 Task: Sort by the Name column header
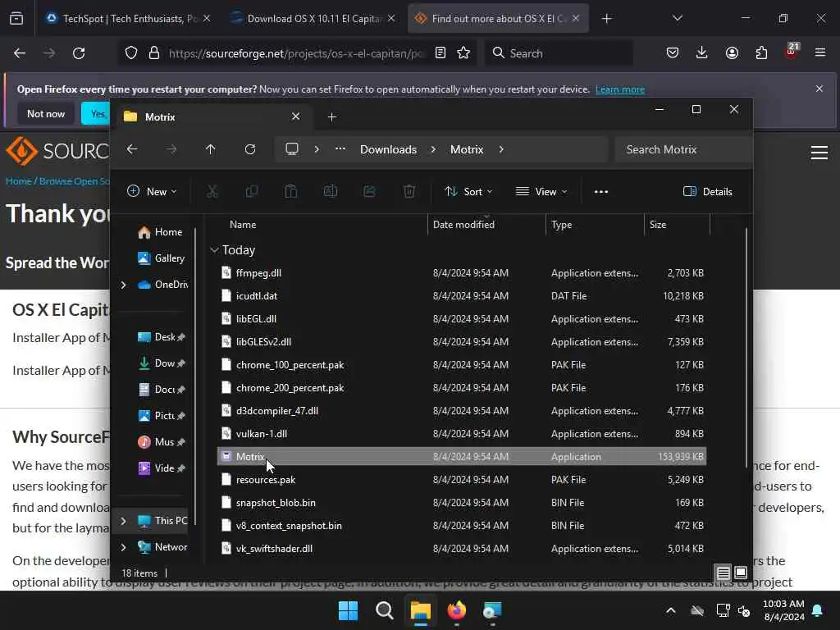coord(243,225)
